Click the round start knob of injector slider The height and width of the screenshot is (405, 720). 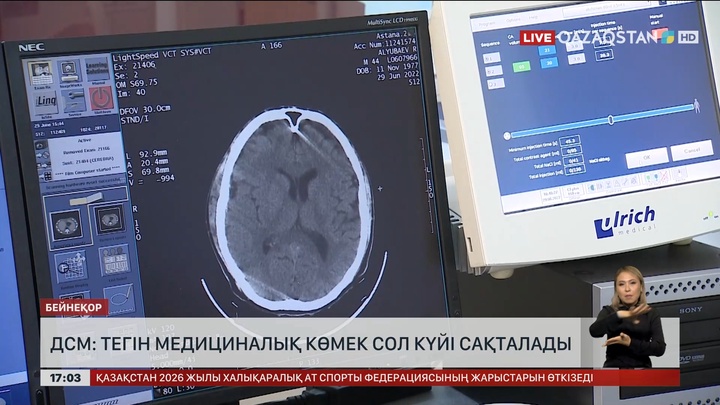pos(507,136)
